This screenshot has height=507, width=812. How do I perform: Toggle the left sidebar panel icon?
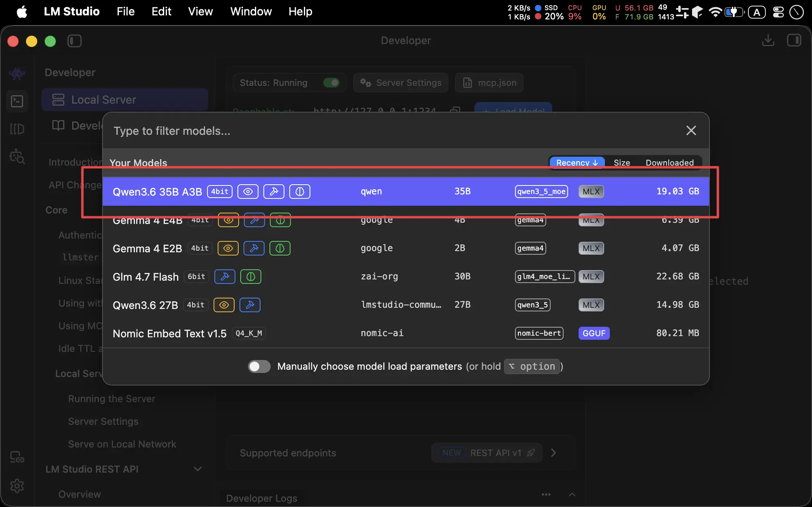75,41
